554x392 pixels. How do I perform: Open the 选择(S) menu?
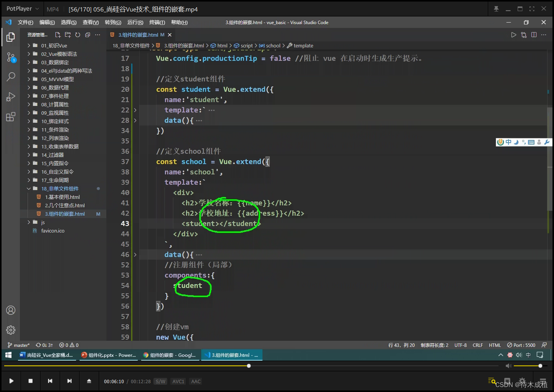pyautogui.click(x=68, y=23)
